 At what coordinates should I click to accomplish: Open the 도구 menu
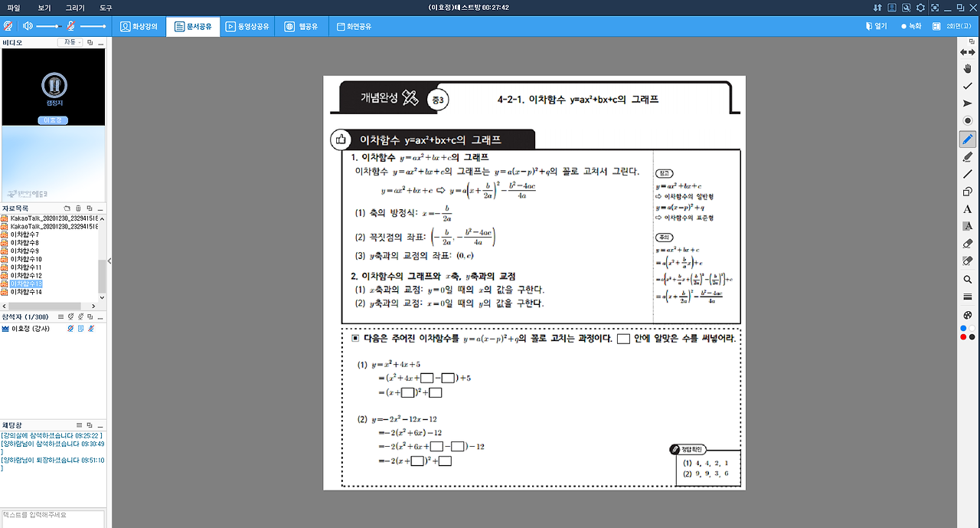pyautogui.click(x=106, y=8)
